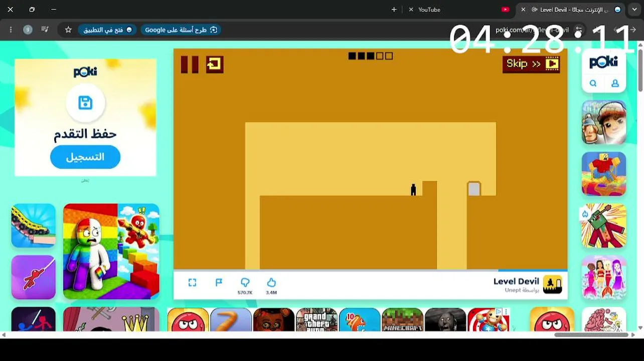Like the game with thumbs-up icon
This screenshot has width=644, height=361.
click(271, 283)
